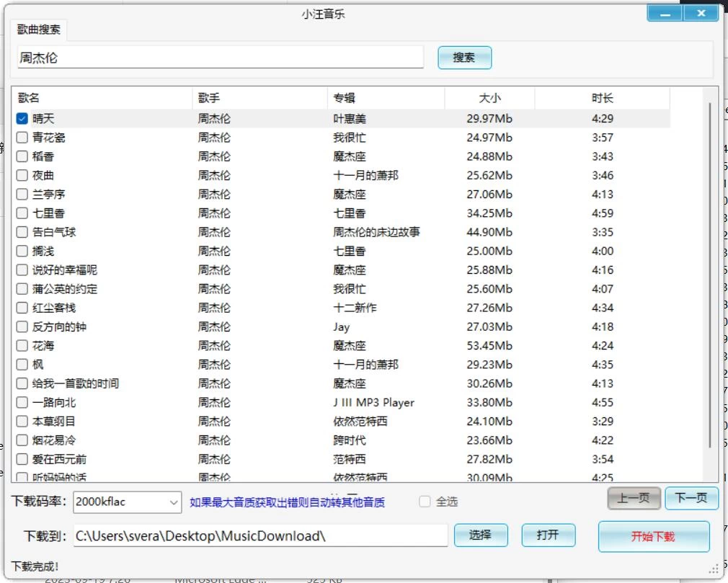Select the 稻香 song row

[x=108, y=156]
